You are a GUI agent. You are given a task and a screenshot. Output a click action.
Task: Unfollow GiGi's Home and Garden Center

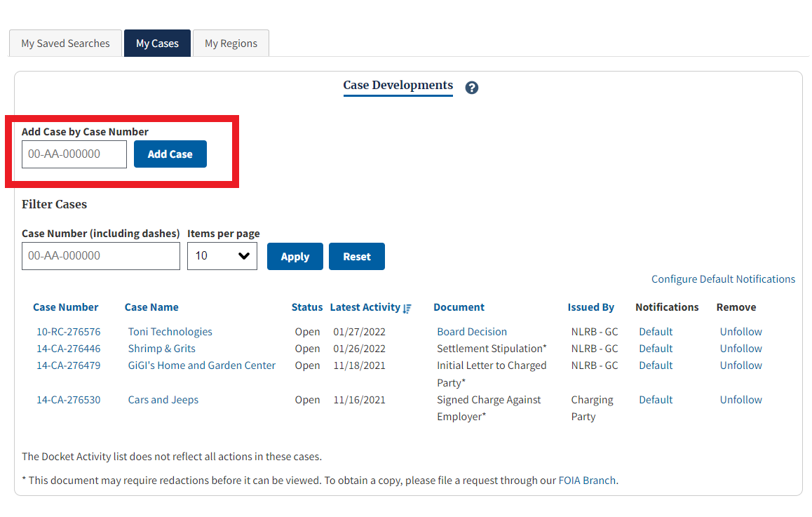740,365
